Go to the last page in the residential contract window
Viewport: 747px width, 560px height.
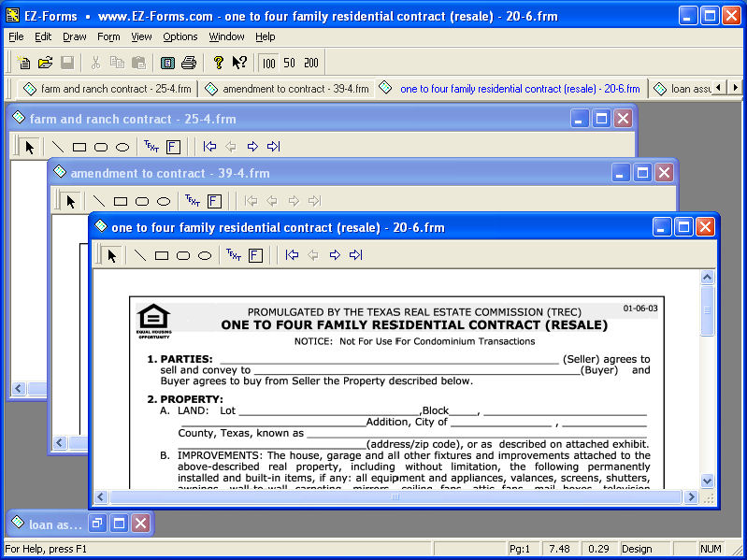tap(355, 255)
